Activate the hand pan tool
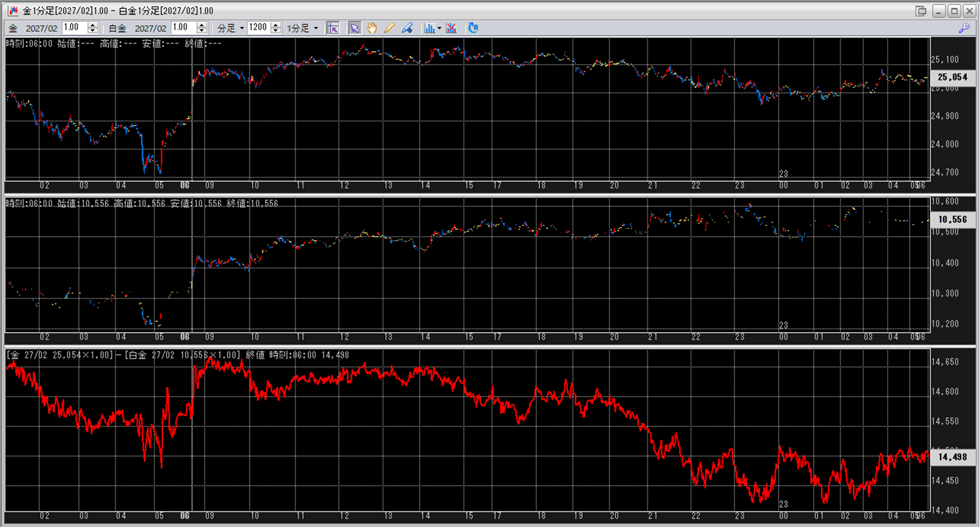The height and width of the screenshot is (528, 980). point(372,28)
